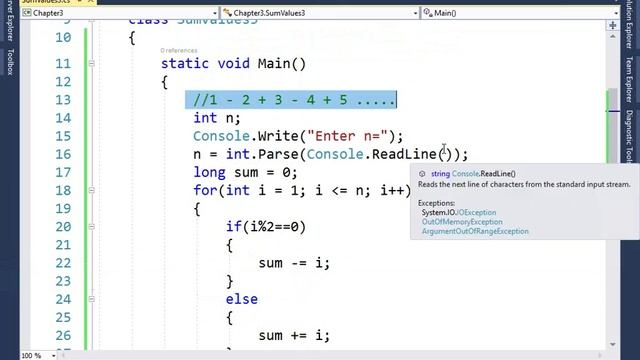Click the 'if(i%2==0)' condition
This screenshot has height=360, width=640.
tap(266, 227)
